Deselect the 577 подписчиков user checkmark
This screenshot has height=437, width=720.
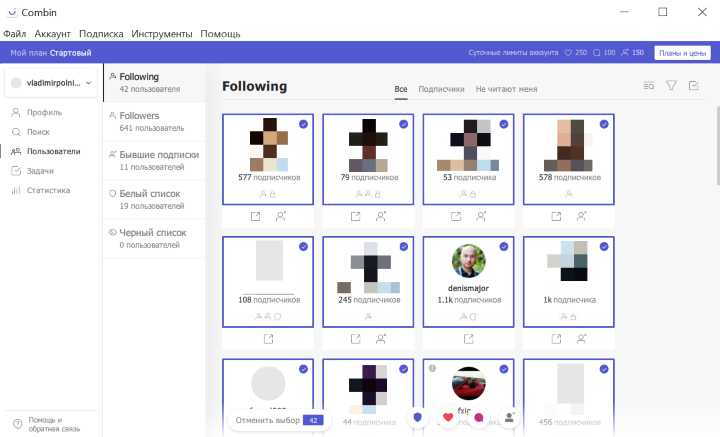click(x=303, y=124)
